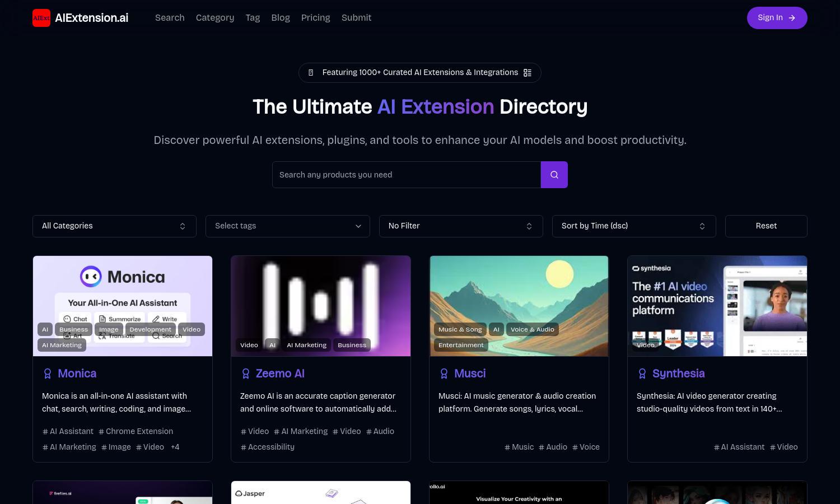Viewport: 840px width, 504px height.
Task: Click the #Audio tag on Zeemo AI card
Action: 380,431
